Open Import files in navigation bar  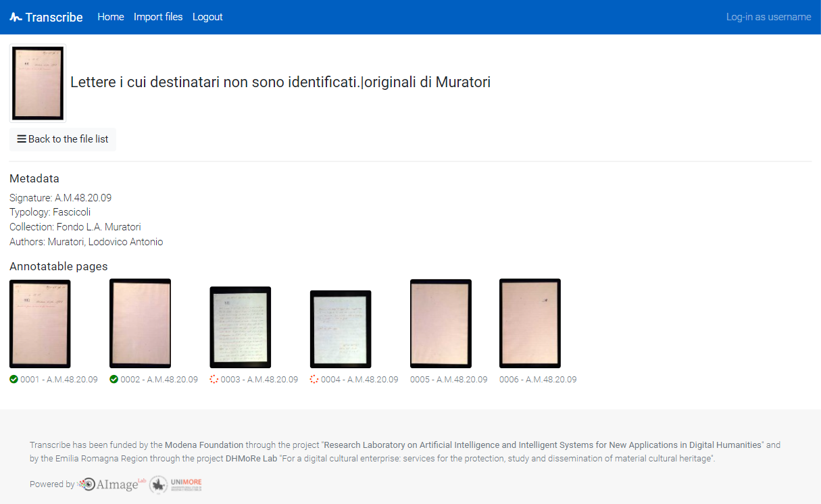(158, 17)
